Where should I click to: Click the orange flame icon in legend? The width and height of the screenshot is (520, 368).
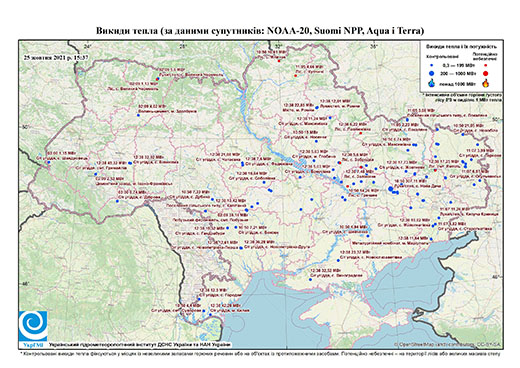click(486, 83)
